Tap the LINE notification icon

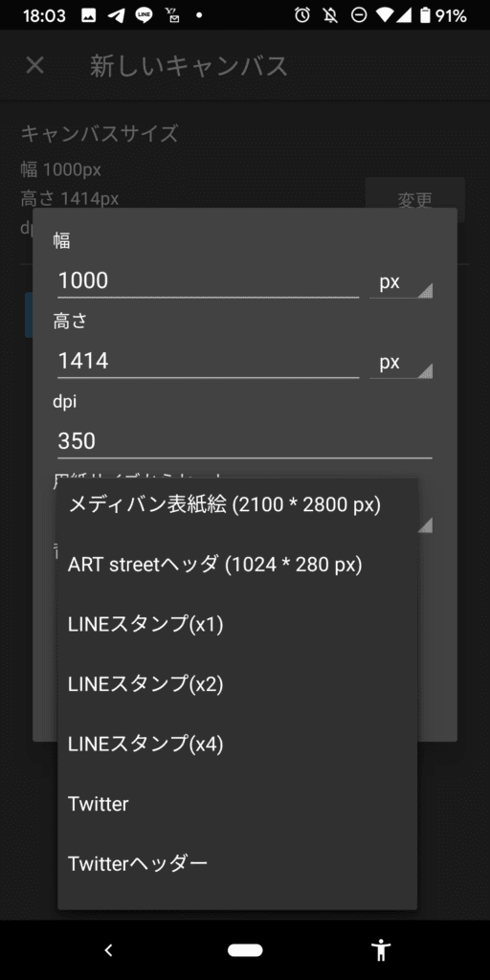pyautogui.click(x=144, y=15)
